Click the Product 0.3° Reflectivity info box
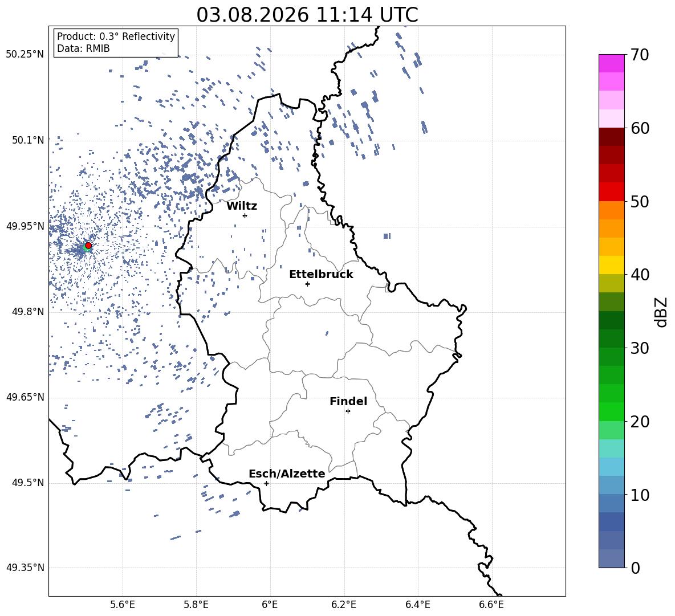This screenshot has height=616, width=675. point(116,42)
